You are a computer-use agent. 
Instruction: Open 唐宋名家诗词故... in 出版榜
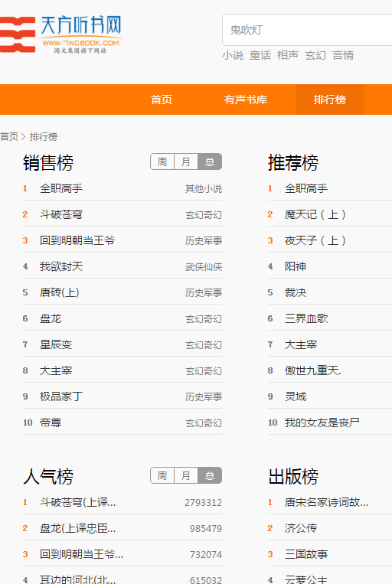(x=326, y=502)
